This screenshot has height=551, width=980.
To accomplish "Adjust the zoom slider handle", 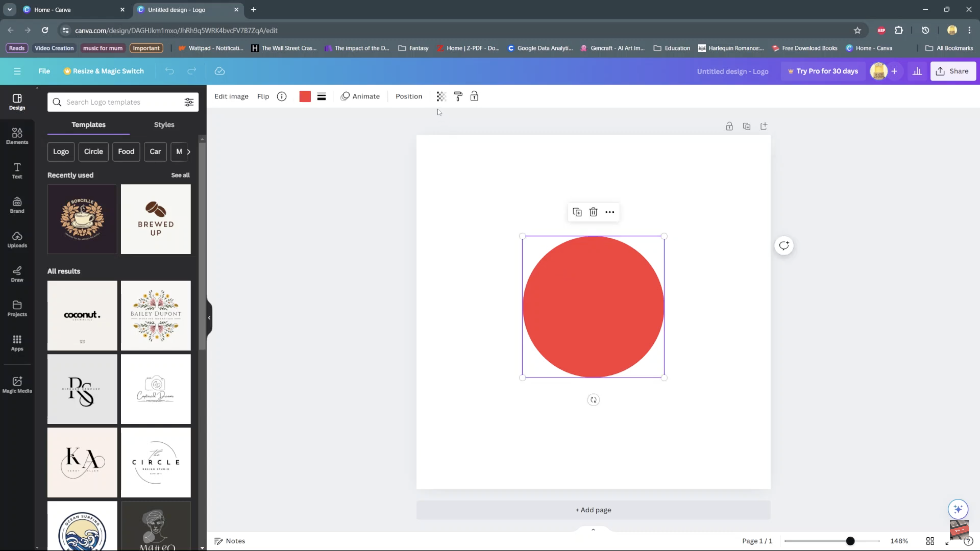I will pyautogui.click(x=850, y=541).
